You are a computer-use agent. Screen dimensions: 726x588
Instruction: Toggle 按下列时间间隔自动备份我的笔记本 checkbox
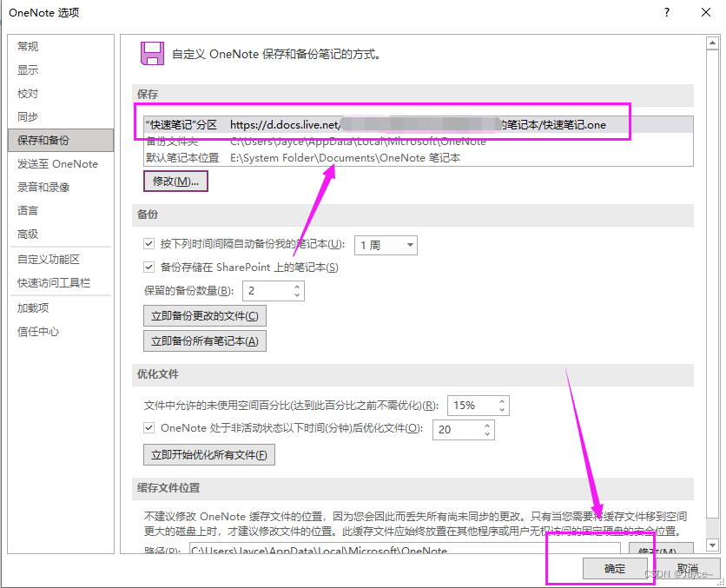148,243
